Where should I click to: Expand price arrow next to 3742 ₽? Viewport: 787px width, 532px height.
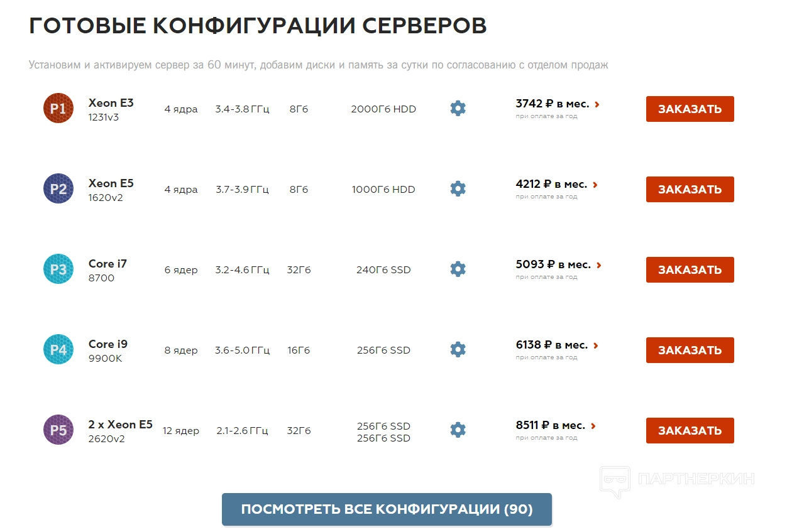tap(597, 104)
